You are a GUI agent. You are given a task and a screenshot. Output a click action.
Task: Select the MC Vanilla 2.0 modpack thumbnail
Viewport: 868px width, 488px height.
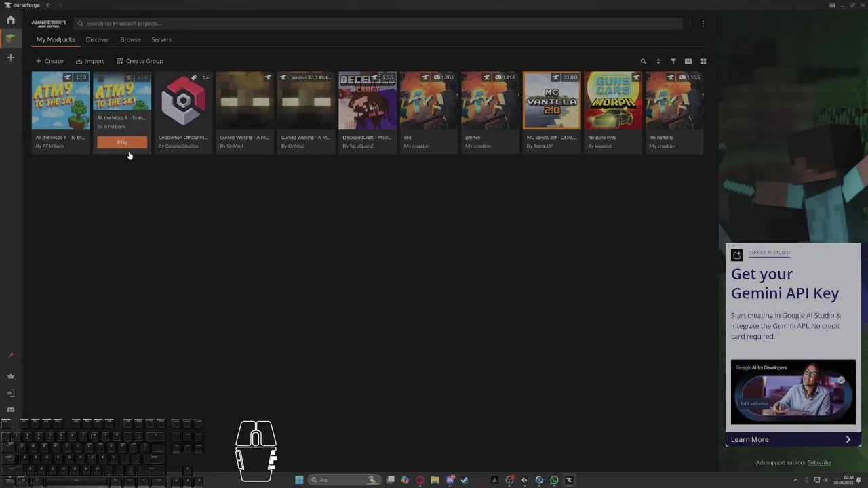point(551,100)
